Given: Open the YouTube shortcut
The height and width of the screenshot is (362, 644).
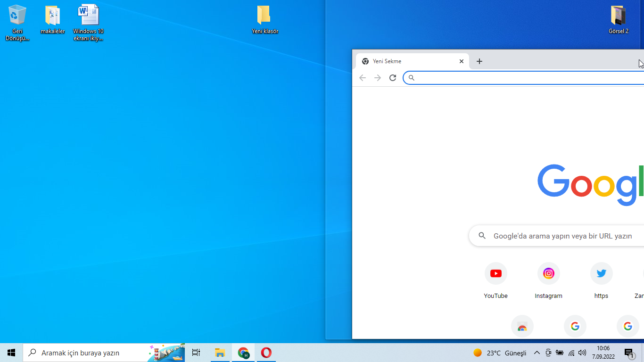Looking at the screenshot, I should pos(495,274).
